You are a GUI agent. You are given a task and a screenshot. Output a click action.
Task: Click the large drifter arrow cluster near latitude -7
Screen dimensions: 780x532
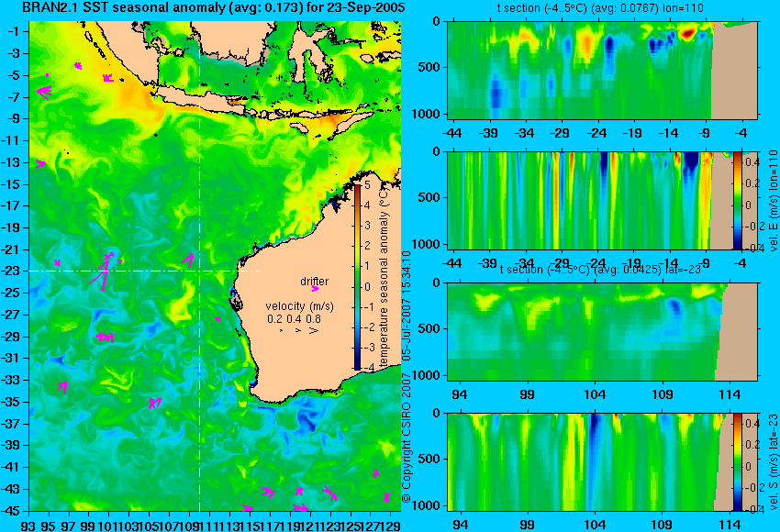point(44,92)
